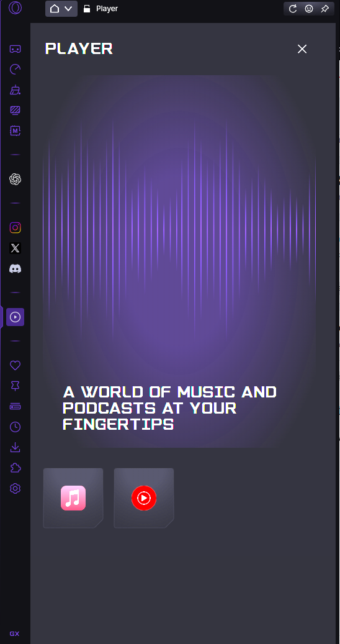Open Downloads arrow icon
The image size is (340, 644).
point(15,447)
